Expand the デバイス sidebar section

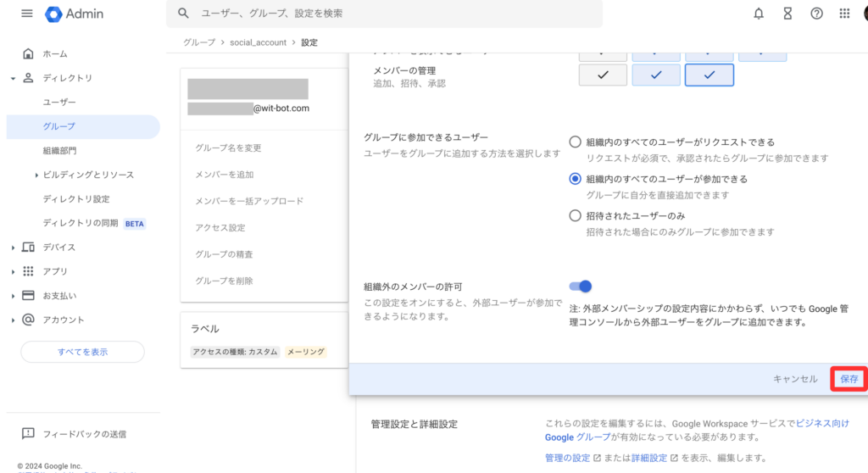(x=14, y=248)
